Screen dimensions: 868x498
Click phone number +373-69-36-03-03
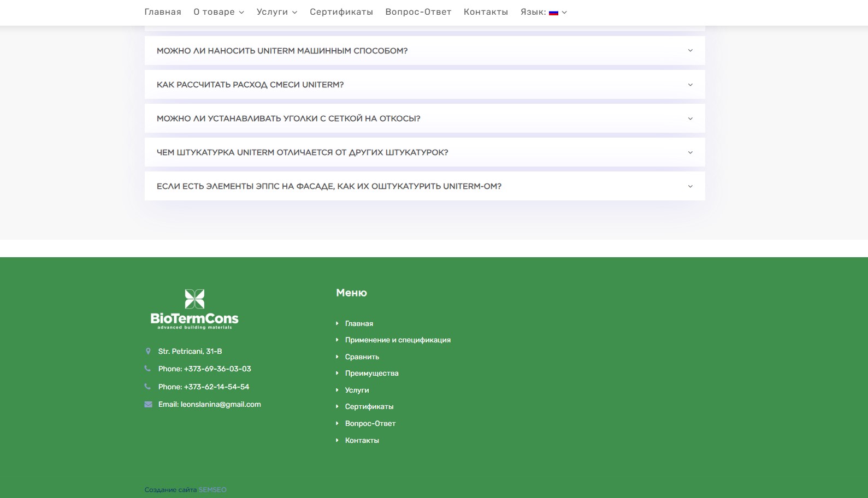tap(217, 369)
